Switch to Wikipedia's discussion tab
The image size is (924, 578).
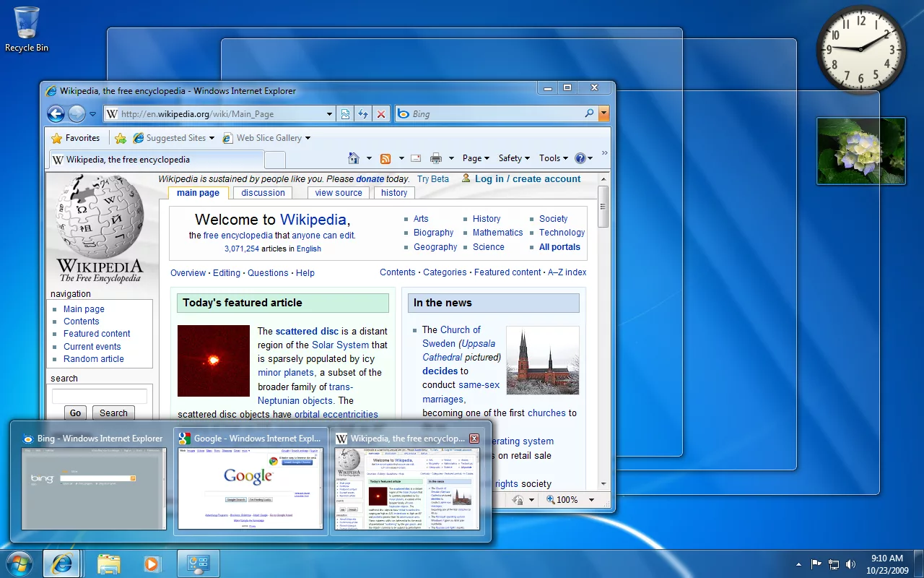click(263, 193)
